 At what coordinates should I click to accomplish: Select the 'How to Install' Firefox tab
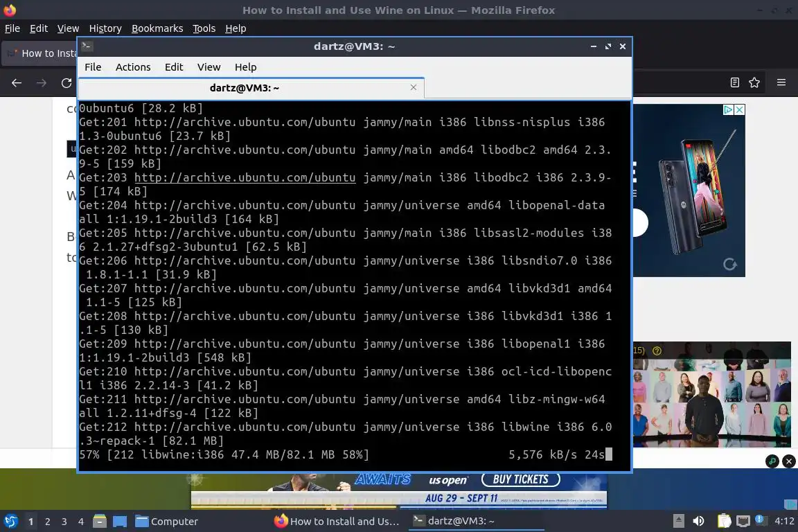[41, 53]
